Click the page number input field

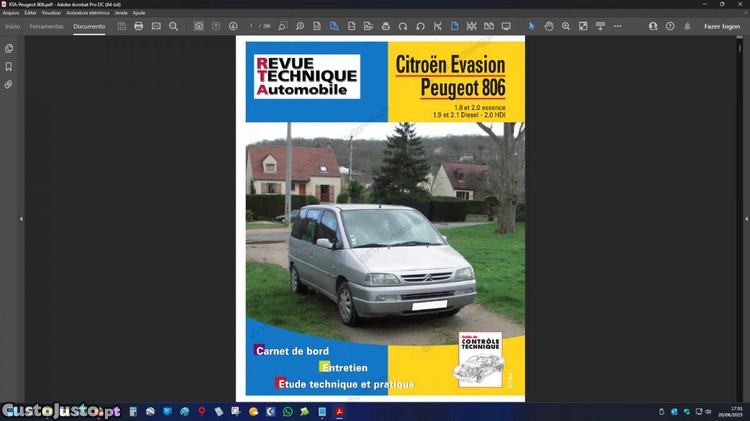[x=251, y=26]
